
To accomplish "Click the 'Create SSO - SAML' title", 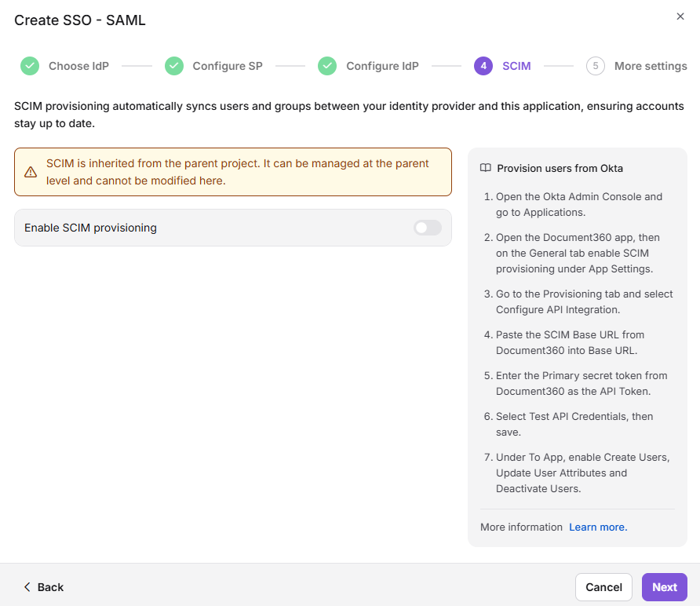I will coord(80,20).
